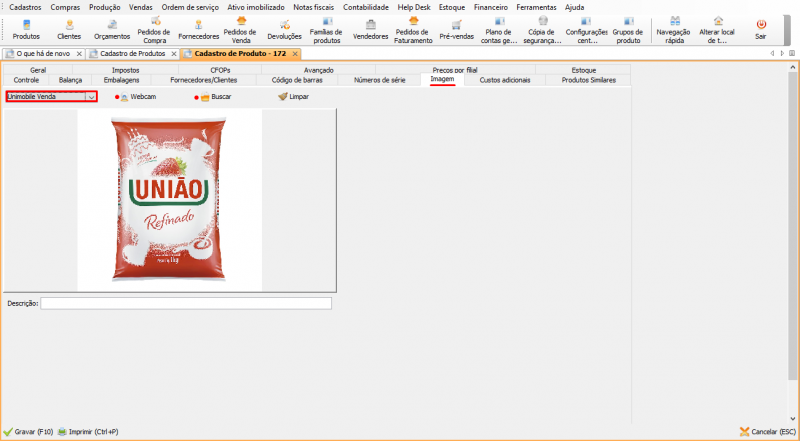Open Grupos de produto toolbar icon
This screenshot has height=441, width=800.
(x=628, y=30)
